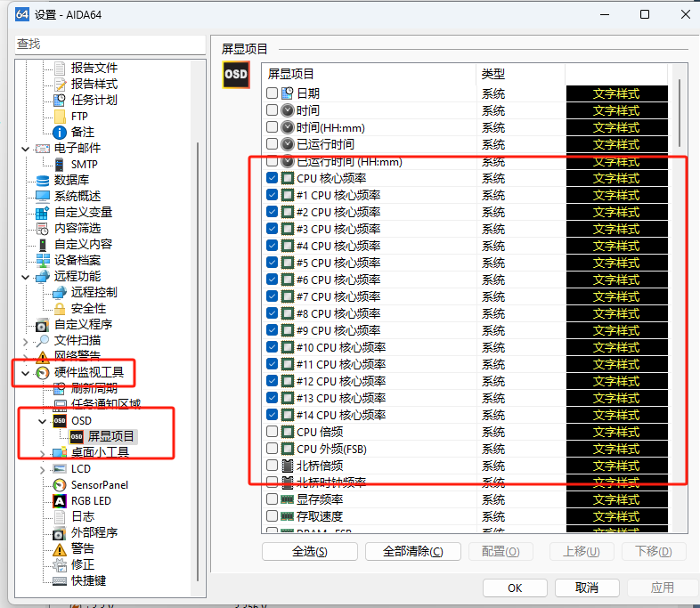Open the 远程控制 icon
Image resolution: width=700 pixels, height=608 pixels.
coord(60,293)
